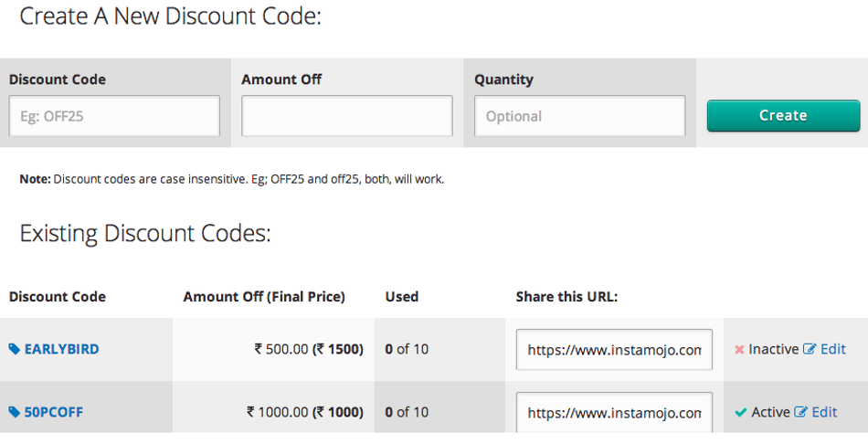Click the tag icon beside 50PCOFF

tap(15, 412)
